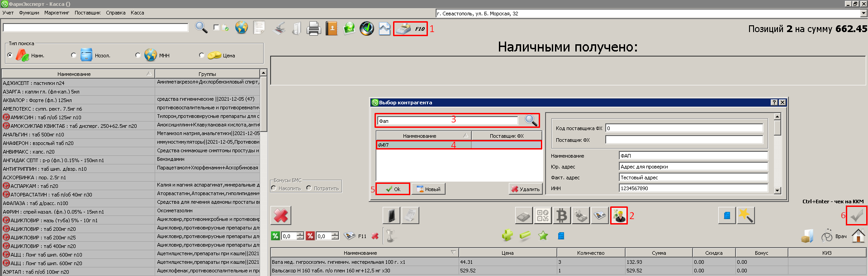Open the Поставщик menu
868x276 pixels.
[87, 13]
